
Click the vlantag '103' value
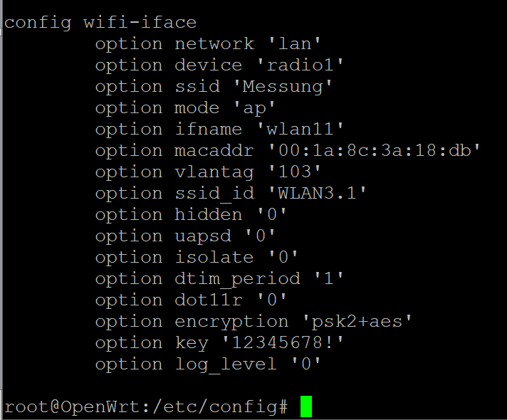pyautogui.click(x=295, y=172)
